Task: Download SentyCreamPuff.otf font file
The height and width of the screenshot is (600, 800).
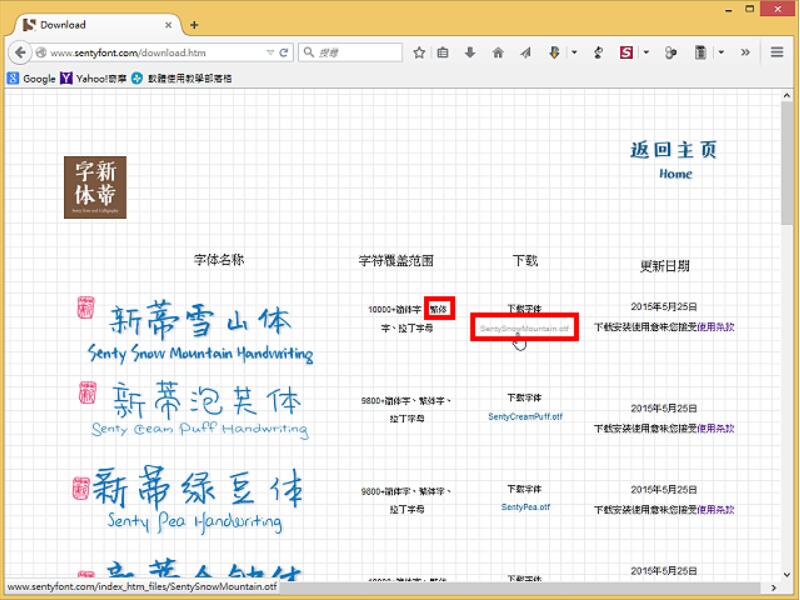Action: [x=525, y=417]
